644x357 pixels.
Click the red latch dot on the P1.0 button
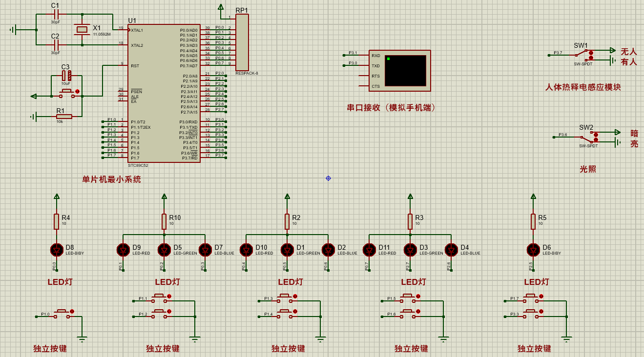(72, 311)
